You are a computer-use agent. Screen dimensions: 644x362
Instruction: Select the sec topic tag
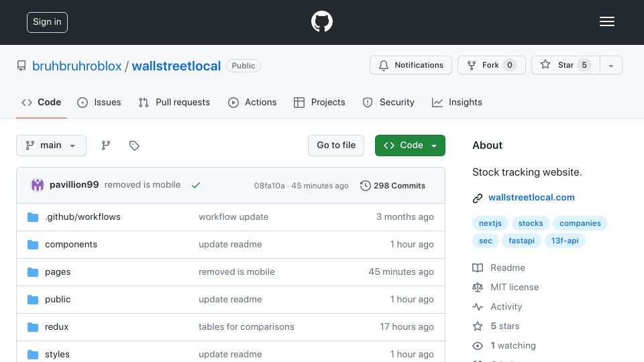point(486,241)
